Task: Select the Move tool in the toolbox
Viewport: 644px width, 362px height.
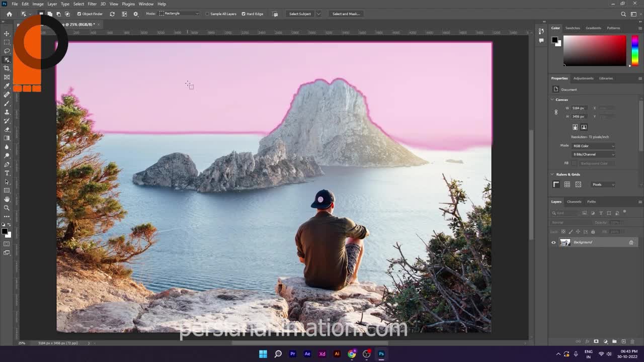Action: pyautogui.click(x=7, y=34)
